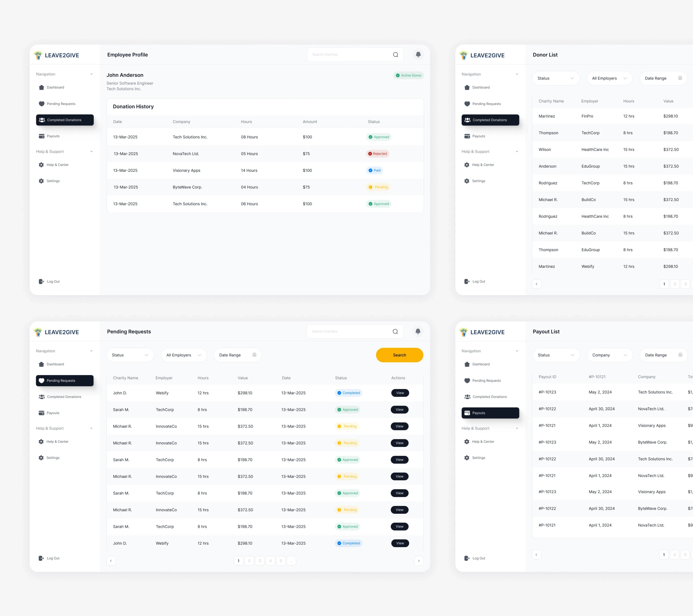Click Payouts card icon in Employee Profile sidebar

(x=41, y=136)
